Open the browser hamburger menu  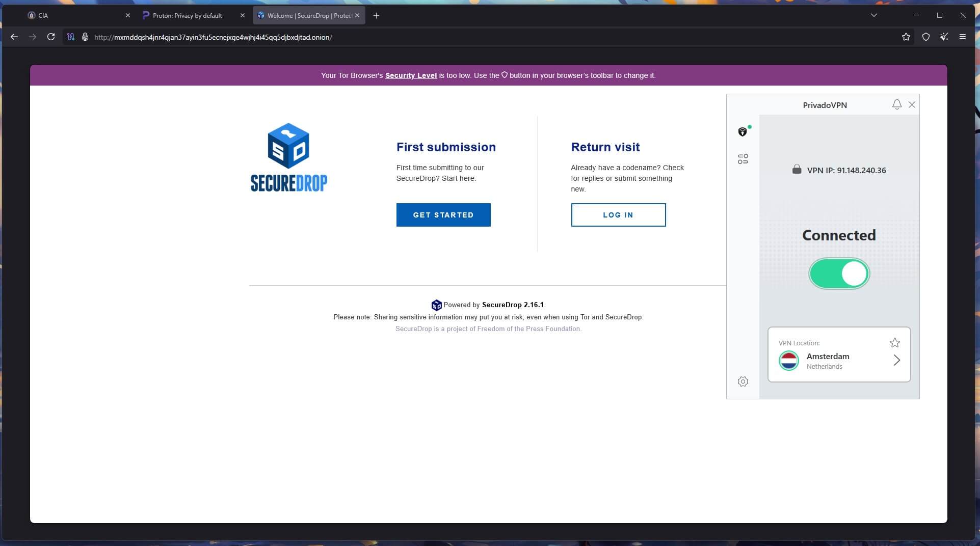coord(962,37)
